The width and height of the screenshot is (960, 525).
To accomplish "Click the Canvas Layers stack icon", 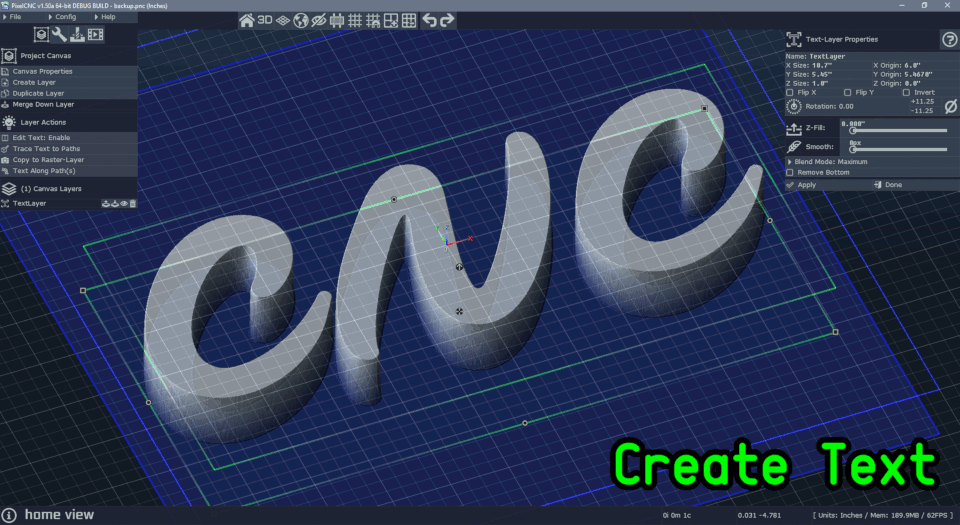I will (9, 188).
